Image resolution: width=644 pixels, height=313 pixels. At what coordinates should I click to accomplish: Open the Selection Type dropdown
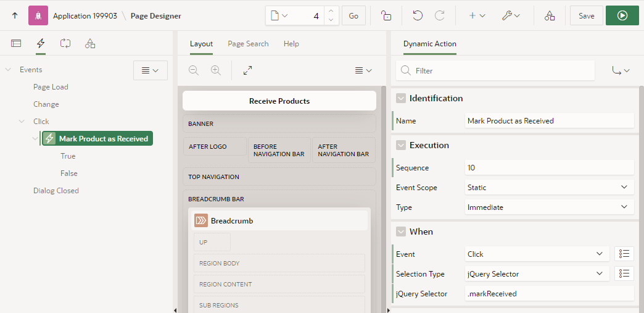coord(537,274)
